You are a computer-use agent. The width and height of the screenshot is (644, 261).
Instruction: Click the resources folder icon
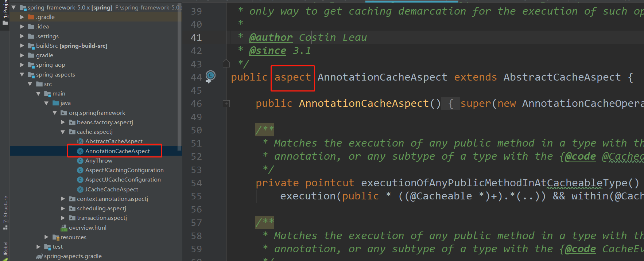tap(56, 237)
